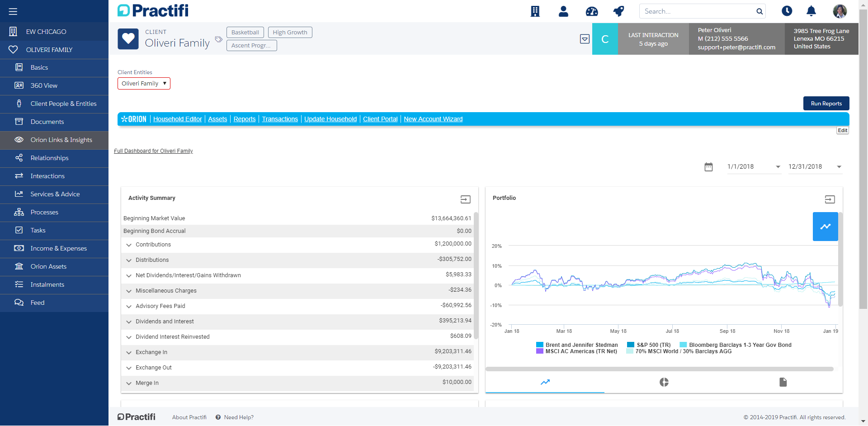Click the Edit button
The image size is (868, 426).
coord(843,130)
